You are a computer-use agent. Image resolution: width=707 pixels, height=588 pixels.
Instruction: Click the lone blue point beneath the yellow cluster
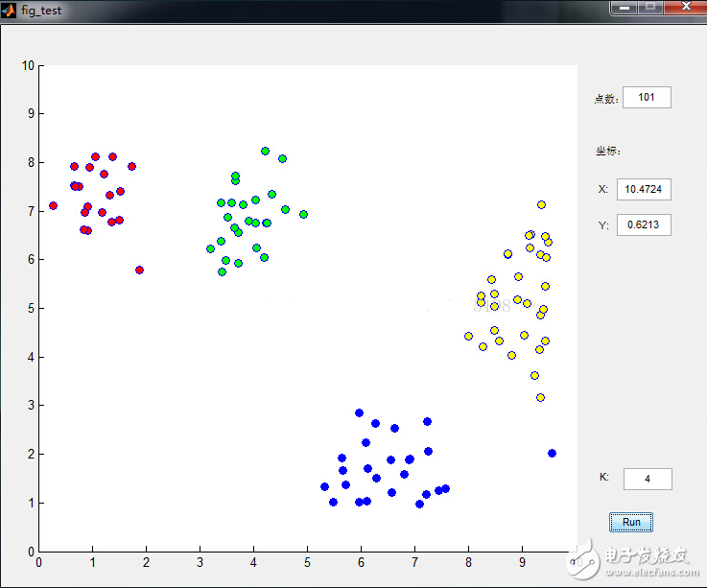552,453
